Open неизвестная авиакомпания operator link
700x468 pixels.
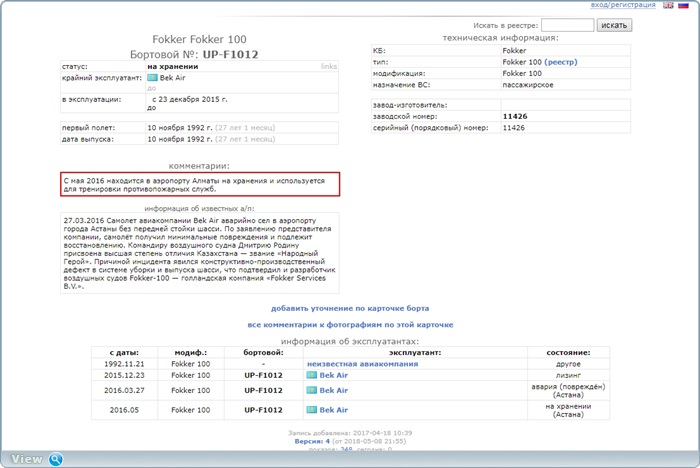[362, 364]
